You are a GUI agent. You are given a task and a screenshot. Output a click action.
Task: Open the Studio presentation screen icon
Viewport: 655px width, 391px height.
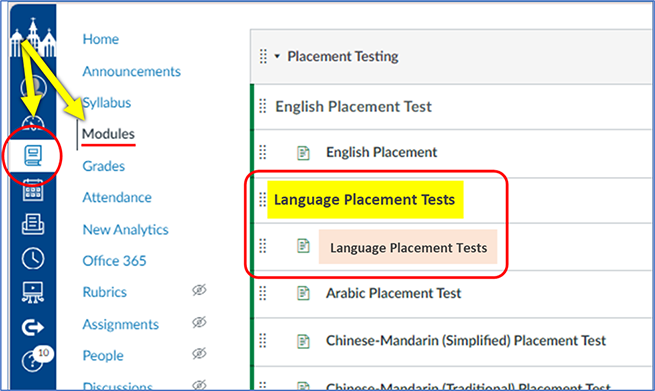point(33,292)
